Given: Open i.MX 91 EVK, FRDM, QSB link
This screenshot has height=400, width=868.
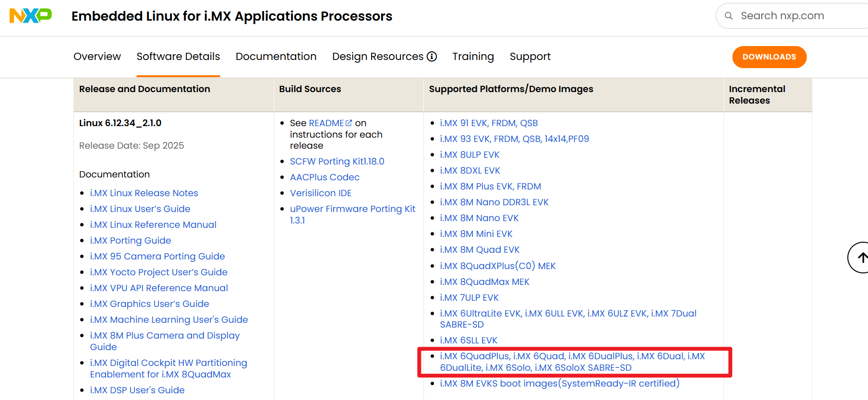Looking at the screenshot, I should 489,123.
